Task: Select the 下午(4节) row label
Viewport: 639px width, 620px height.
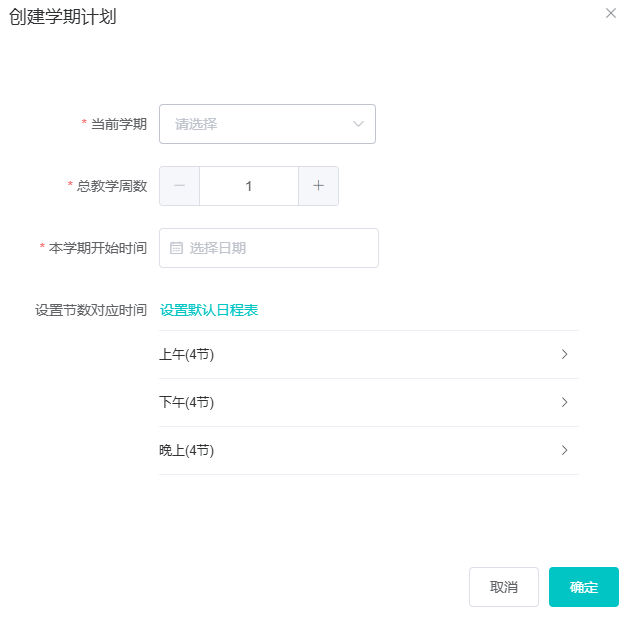Action: [x=187, y=402]
